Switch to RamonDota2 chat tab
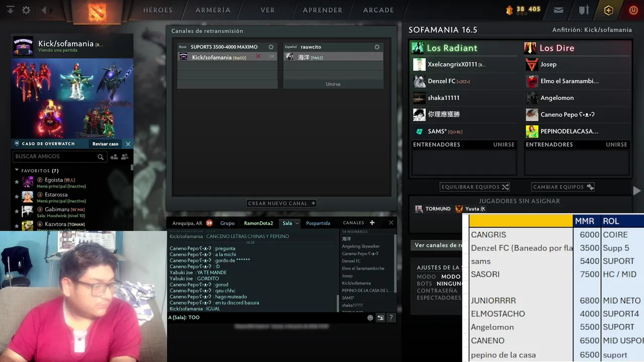 click(x=259, y=223)
